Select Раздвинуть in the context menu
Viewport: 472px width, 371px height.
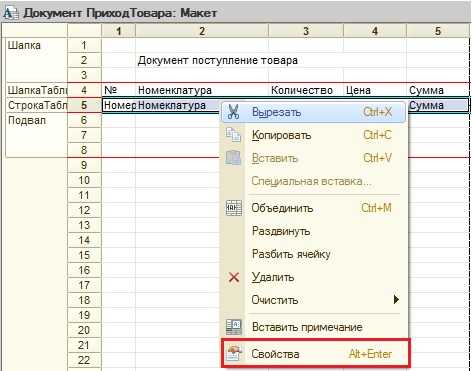(x=314, y=231)
